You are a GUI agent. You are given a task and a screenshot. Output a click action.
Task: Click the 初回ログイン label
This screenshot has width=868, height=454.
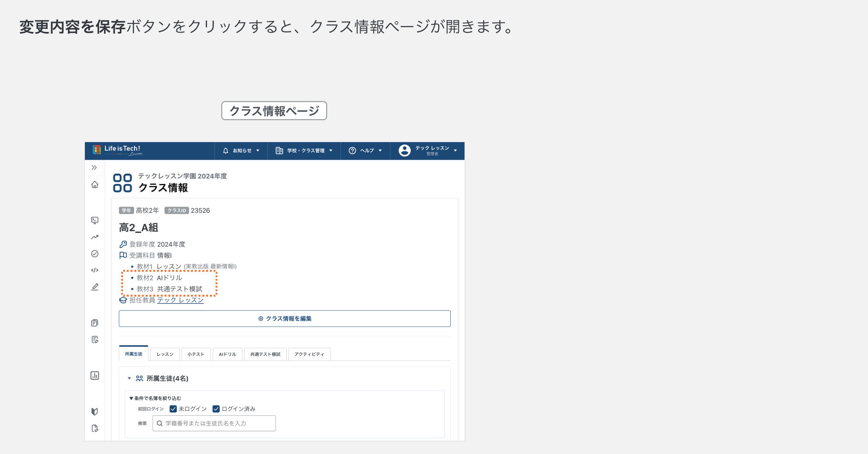click(151, 409)
